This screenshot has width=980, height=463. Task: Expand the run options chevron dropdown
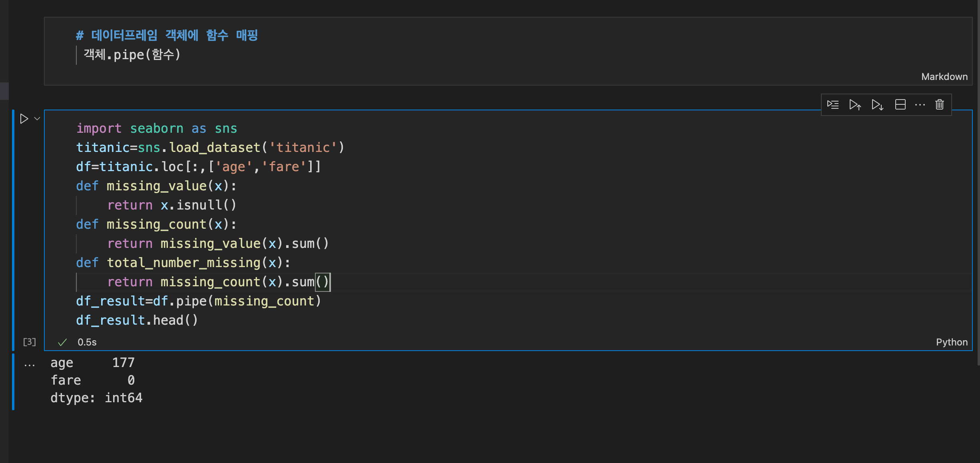click(x=37, y=119)
